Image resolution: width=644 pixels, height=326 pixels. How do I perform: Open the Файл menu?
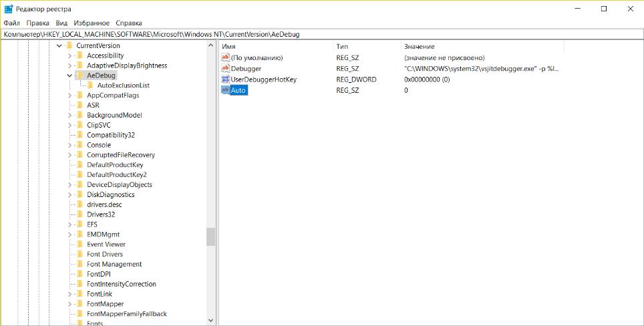(11, 23)
